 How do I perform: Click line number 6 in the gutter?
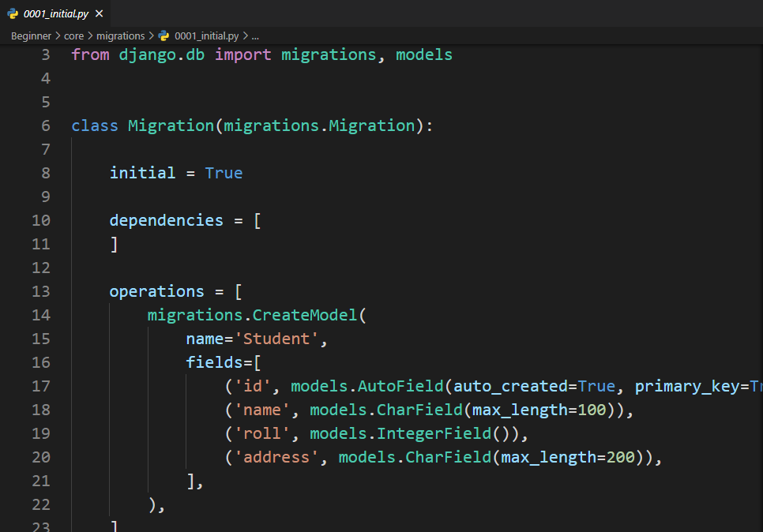[46, 126]
